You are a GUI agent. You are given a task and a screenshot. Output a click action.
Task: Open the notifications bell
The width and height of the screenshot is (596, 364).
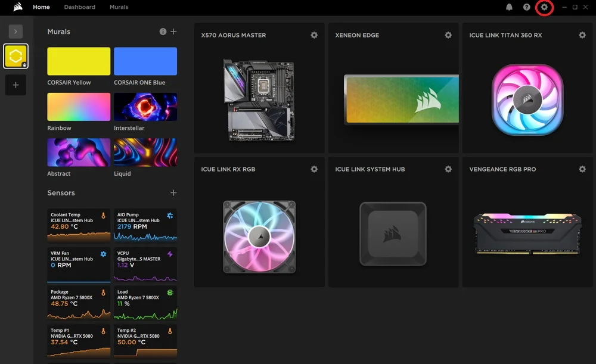coord(509,7)
